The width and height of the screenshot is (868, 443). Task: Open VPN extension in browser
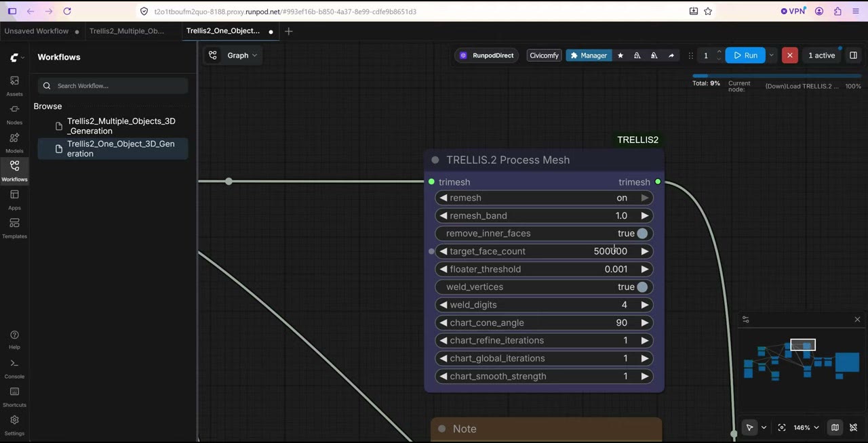[x=793, y=12]
